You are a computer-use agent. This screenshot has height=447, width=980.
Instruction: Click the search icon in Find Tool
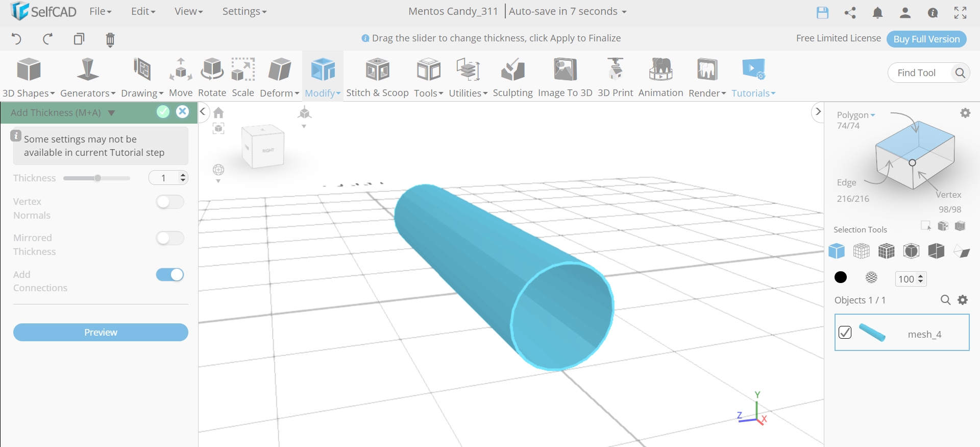pos(960,73)
